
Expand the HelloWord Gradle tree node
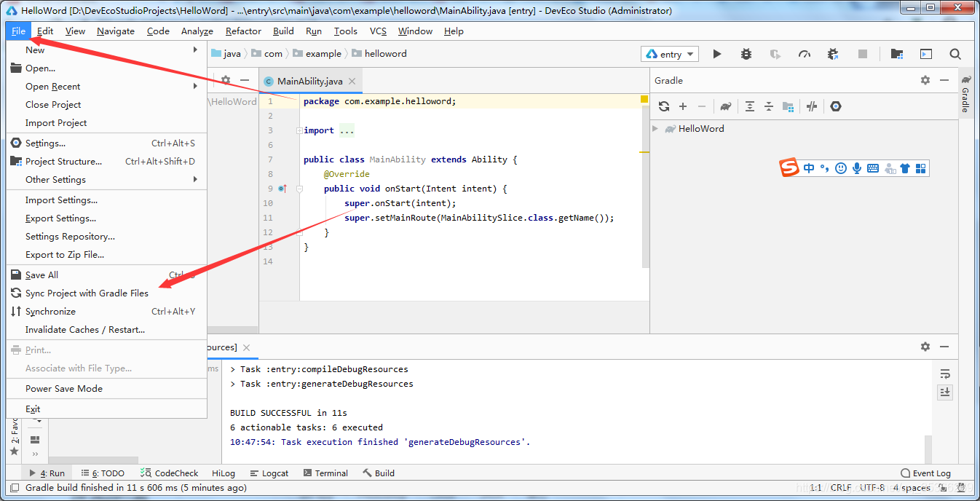pos(655,129)
